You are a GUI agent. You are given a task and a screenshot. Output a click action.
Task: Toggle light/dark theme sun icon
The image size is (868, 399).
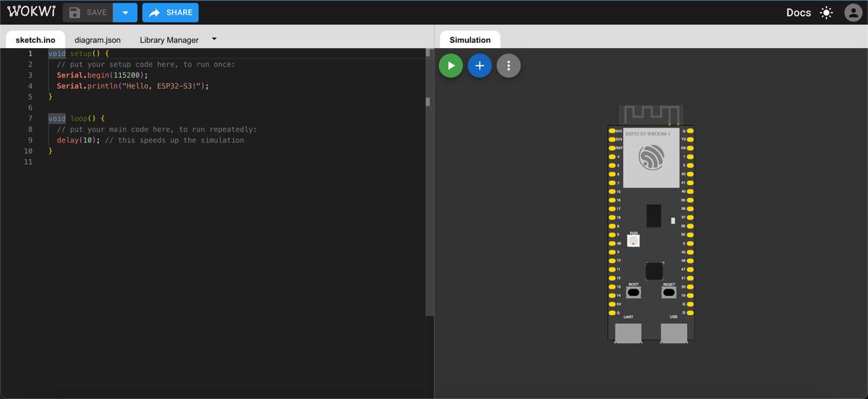[826, 13]
